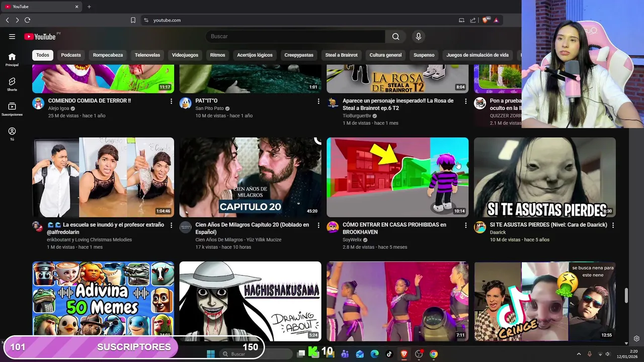The image size is (644, 362).
Task: Select the Suspenso filter chip
Action: pyautogui.click(x=424, y=55)
